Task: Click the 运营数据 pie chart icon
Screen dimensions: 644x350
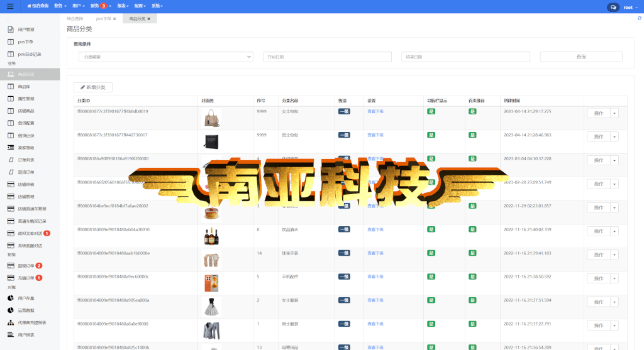Action: (x=11, y=310)
